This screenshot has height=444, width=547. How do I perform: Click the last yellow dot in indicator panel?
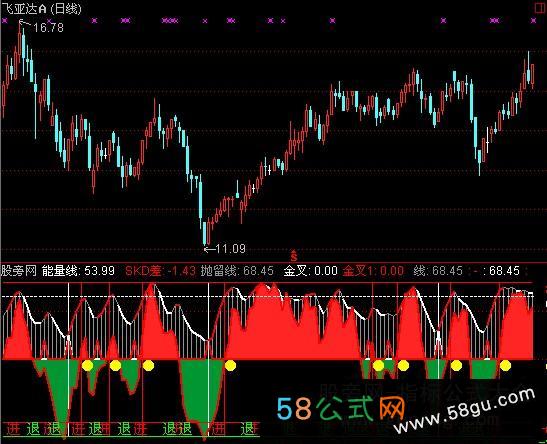coord(505,366)
